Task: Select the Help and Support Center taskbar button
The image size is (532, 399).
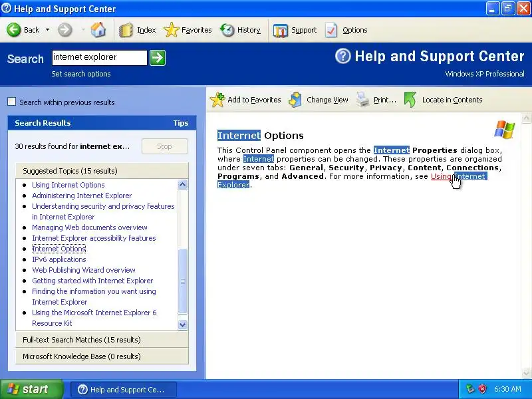Action: pyautogui.click(x=124, y=390)
